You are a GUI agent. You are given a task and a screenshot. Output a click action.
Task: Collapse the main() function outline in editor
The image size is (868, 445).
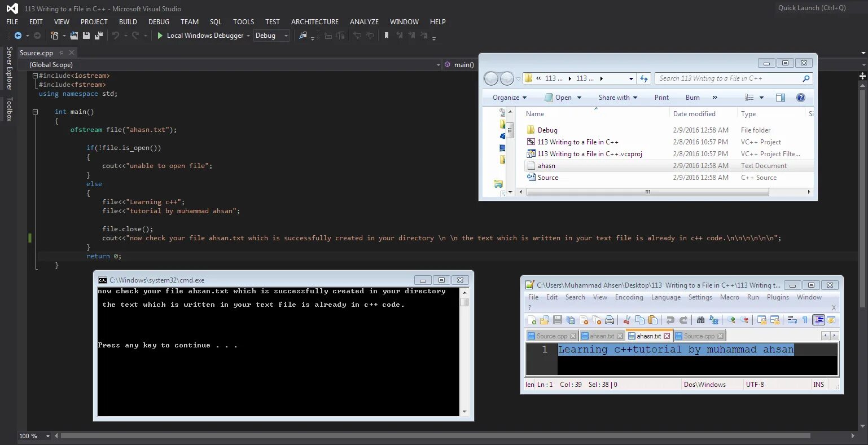click(x=35, y=112)
